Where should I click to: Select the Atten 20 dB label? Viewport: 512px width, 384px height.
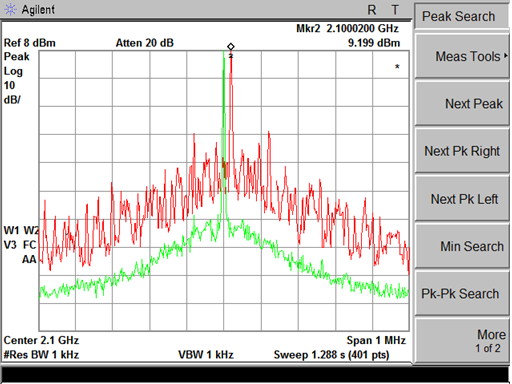coord(144,43)
